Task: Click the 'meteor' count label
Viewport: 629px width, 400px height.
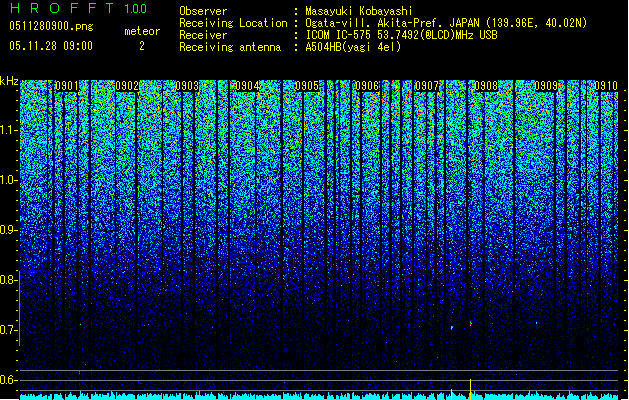Action: tap(142, 31)
